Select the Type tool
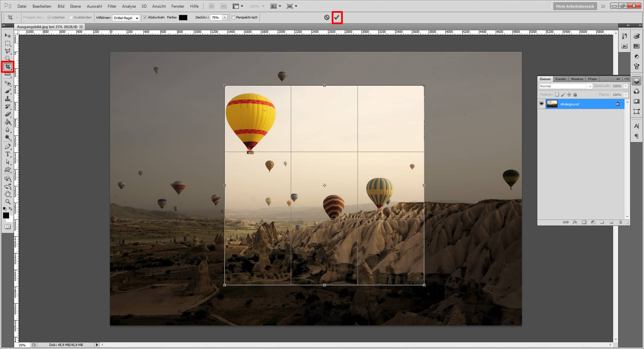 click(x=7, y=154)
